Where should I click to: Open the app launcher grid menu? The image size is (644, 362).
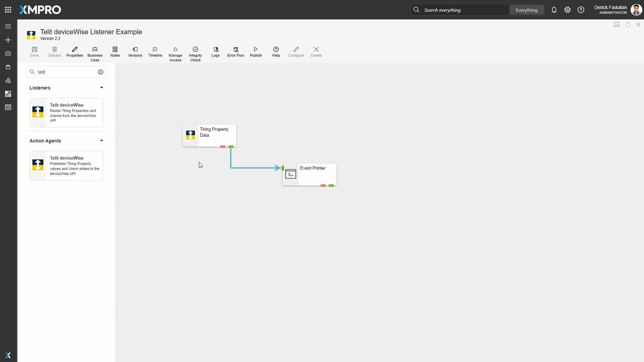(8, 10)
